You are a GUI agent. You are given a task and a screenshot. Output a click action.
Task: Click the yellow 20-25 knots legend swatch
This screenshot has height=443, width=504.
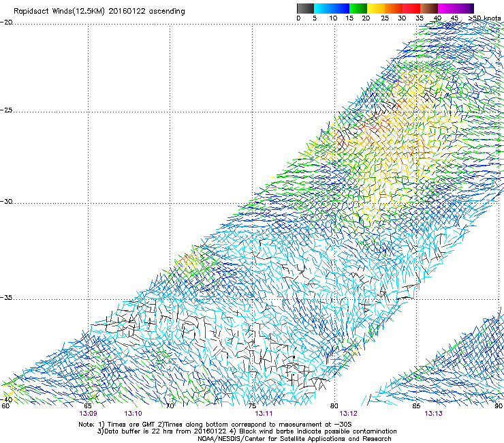pos(376,8)
